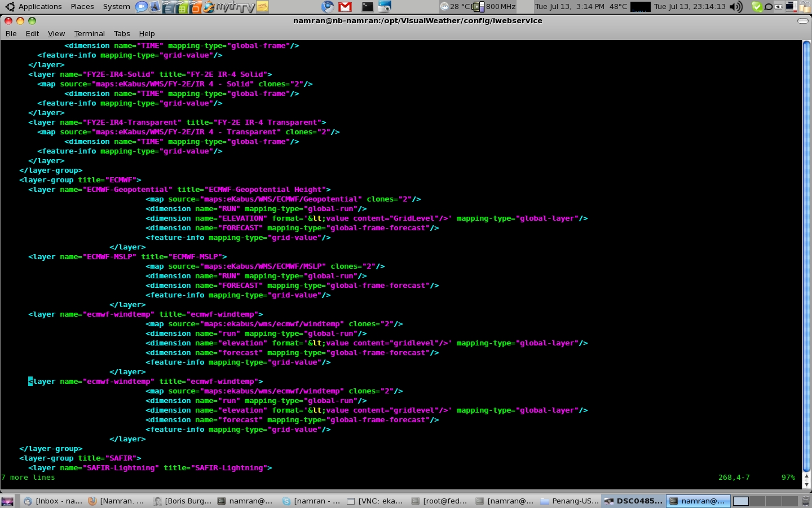Open the Edit menu in terminal

click(x=32, y=34)
